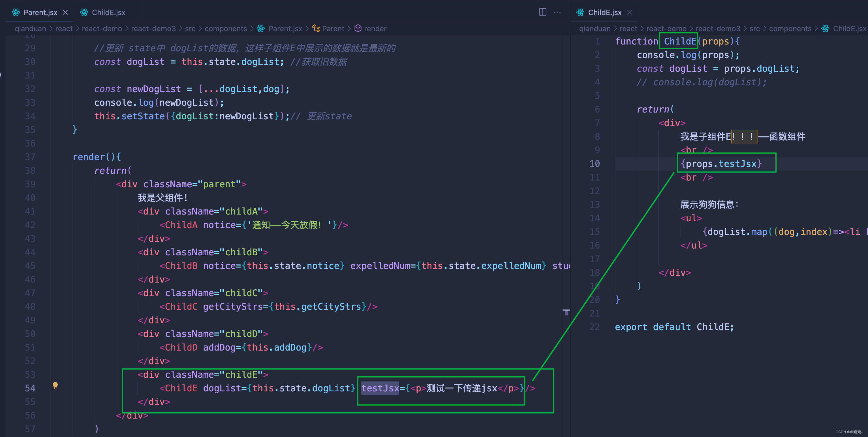This screenshot has height=437, width=868.
Task: Click 'newDogList' declaration on line 32
Action: tap(154, 89)
